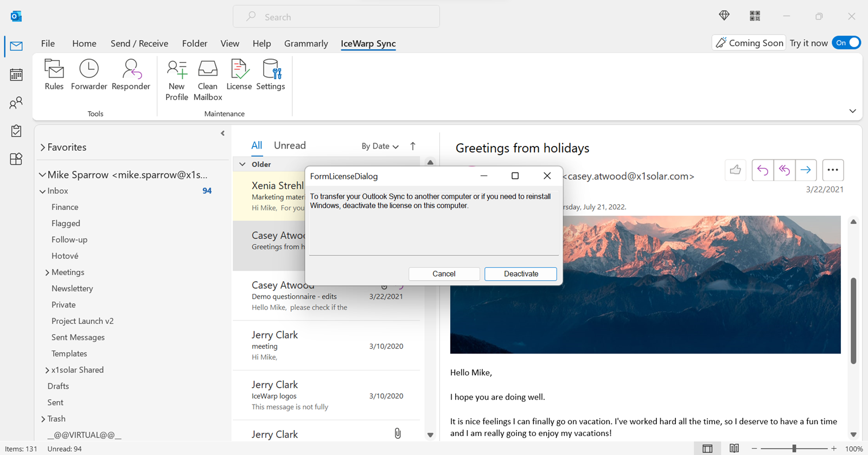Click the Search box
The width and height of the screenshot is (868, 455).
pyautogui.click(x=336, y=17)
